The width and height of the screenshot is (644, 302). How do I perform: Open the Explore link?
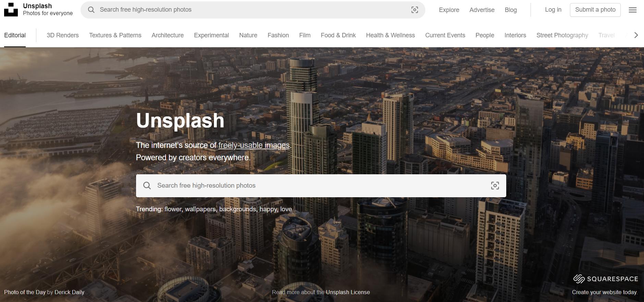[449, 10]
